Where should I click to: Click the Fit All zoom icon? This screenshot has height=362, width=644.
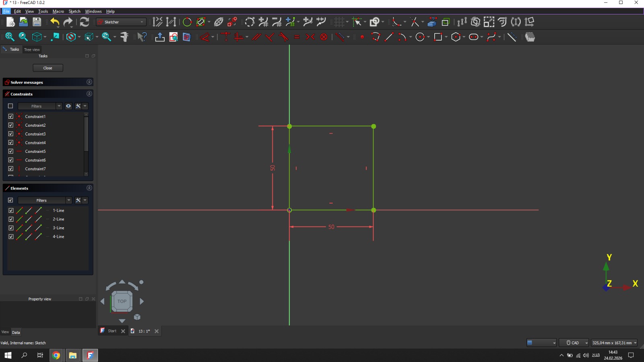click(x=10, y=37)
